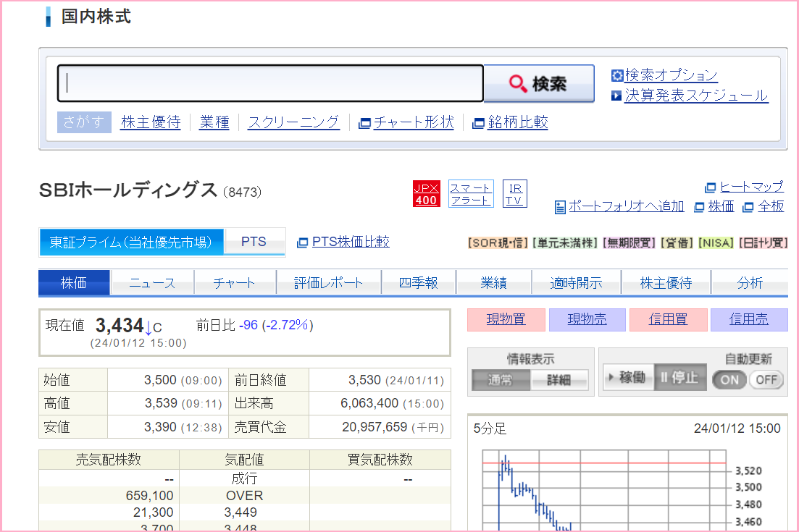
Task: Click the popup icon beside PTS株価比較
Action: [303, 242]
